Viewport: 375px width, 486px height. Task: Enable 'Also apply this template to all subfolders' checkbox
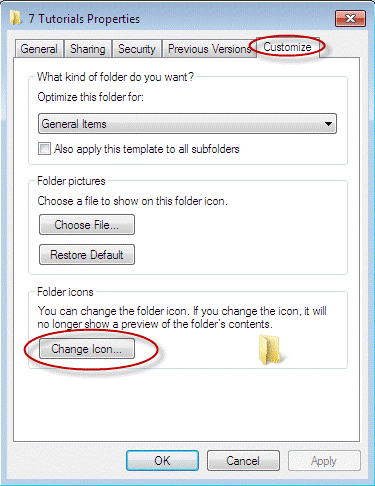(x=44, y=149)
